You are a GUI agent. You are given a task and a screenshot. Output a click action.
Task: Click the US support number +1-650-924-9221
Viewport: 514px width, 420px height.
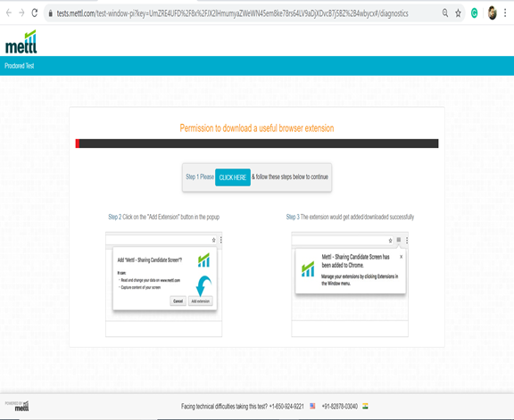(x=286, y=407)
